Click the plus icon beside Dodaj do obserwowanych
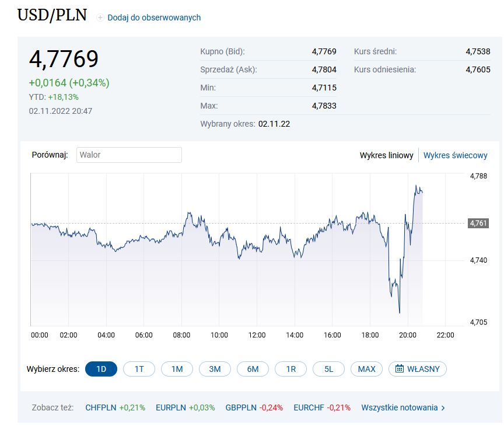 tap(100, 18)
